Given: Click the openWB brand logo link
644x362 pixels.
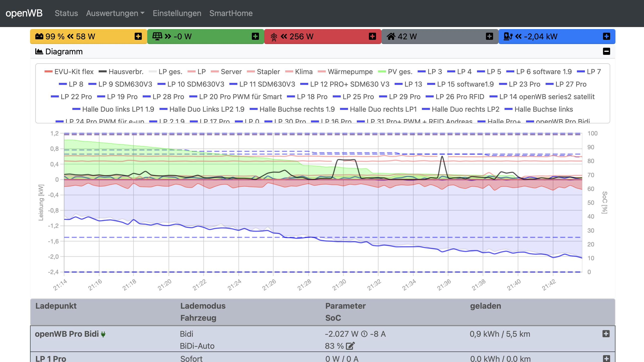Looking at the screenshot, I should (x=24, y=13).
